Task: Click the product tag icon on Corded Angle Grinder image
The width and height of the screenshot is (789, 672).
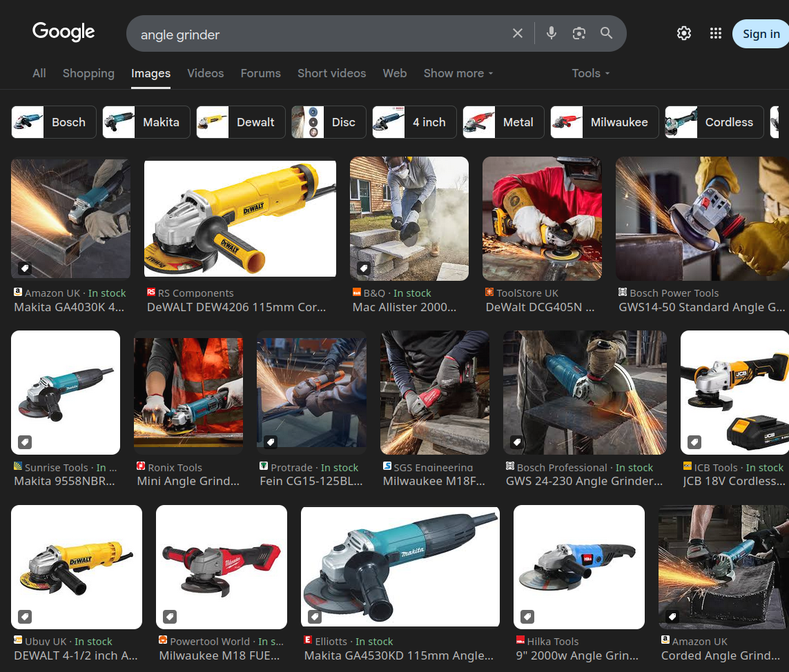Action: [672, 616]
